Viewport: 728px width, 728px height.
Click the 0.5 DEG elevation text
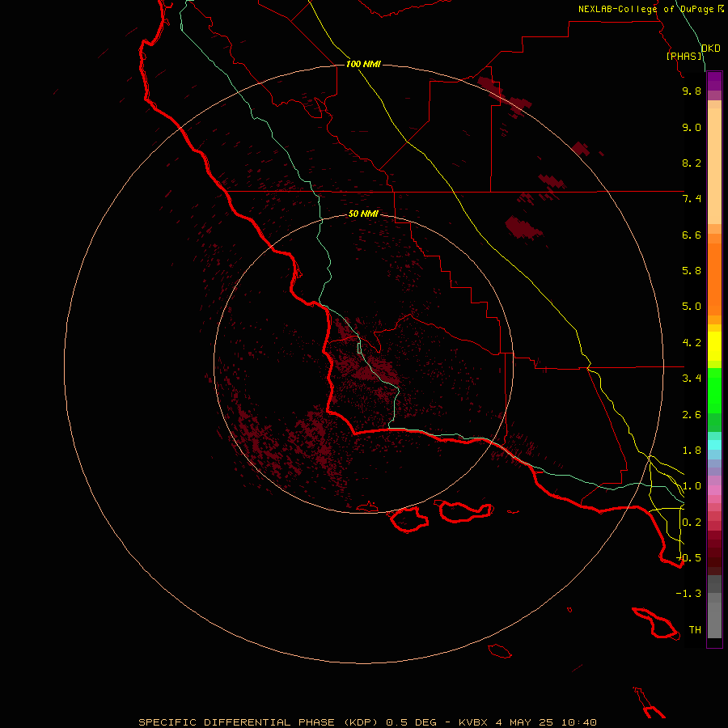click(412, 722)
